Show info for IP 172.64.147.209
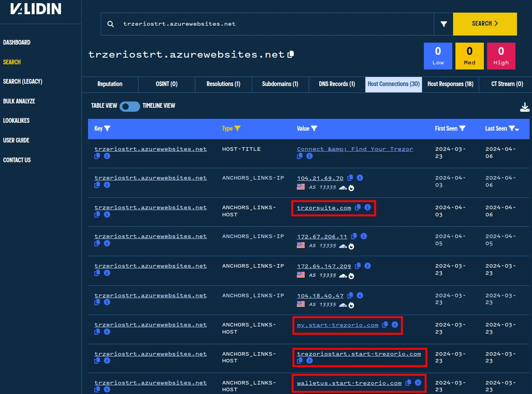Viewport: 532px width, 394px height. 367,266
